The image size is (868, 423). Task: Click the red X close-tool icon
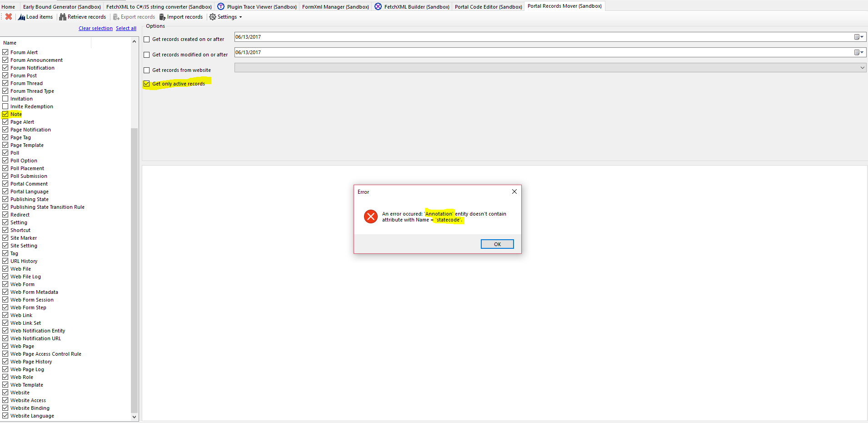[x=9, y=17]
